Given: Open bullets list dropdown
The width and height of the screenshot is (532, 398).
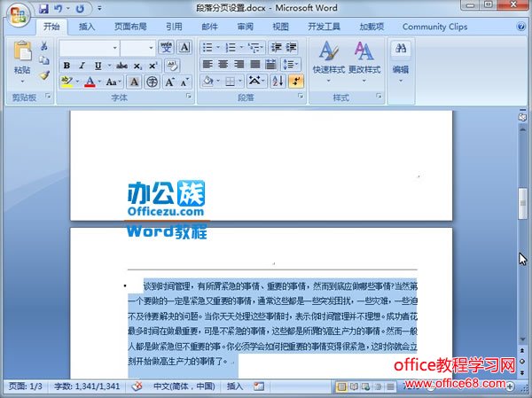Looking at the screenshot, I should [x=218, y=47].
